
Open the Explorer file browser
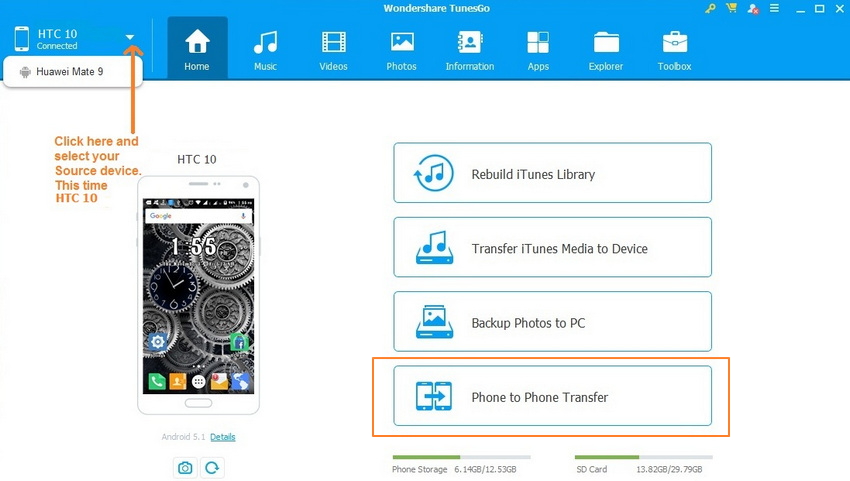[x=606, y=49]
